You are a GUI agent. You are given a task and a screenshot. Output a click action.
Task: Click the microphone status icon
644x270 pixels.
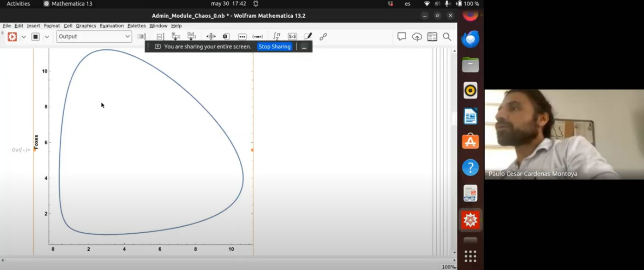point(447,4)
